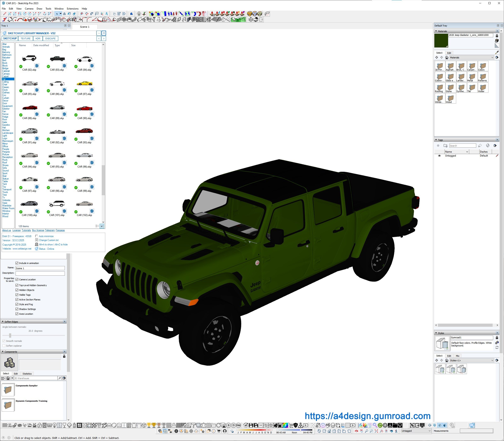Click the Buy license link
The width and height of the screenshot is (504, 441).
(x=38, y=230)
